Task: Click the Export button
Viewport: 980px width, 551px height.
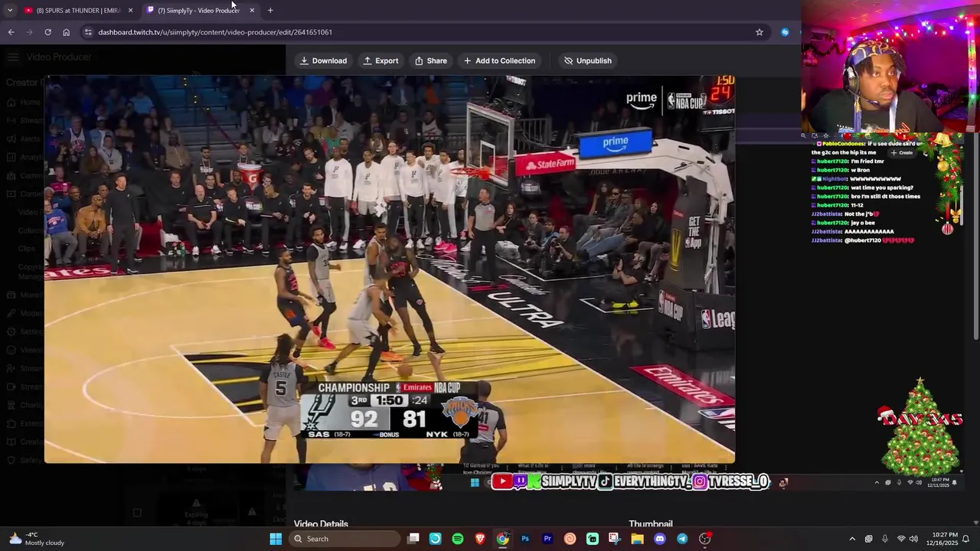Action: pyautogui.click(x=381, y=60)
